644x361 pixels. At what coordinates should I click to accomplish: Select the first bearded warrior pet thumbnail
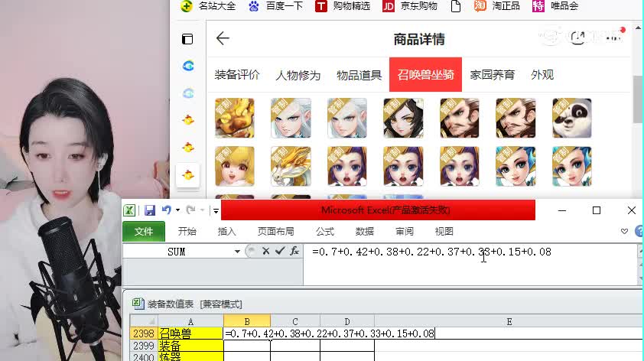(x=459, y=118)
